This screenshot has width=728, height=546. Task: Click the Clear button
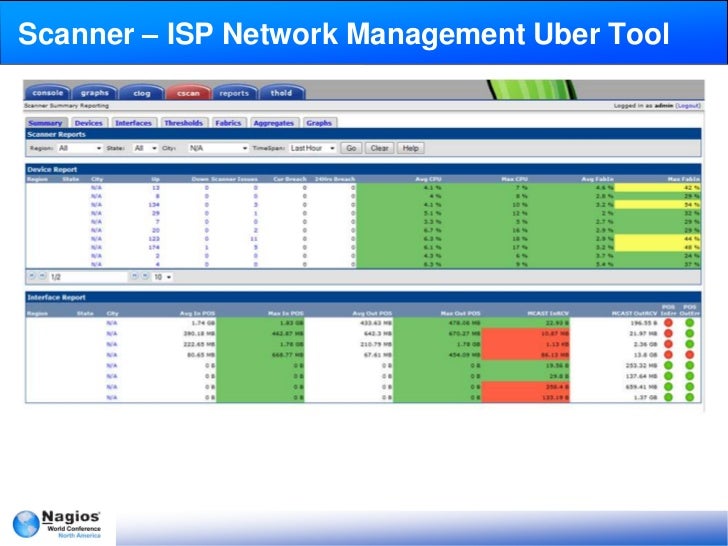(379, 148)
